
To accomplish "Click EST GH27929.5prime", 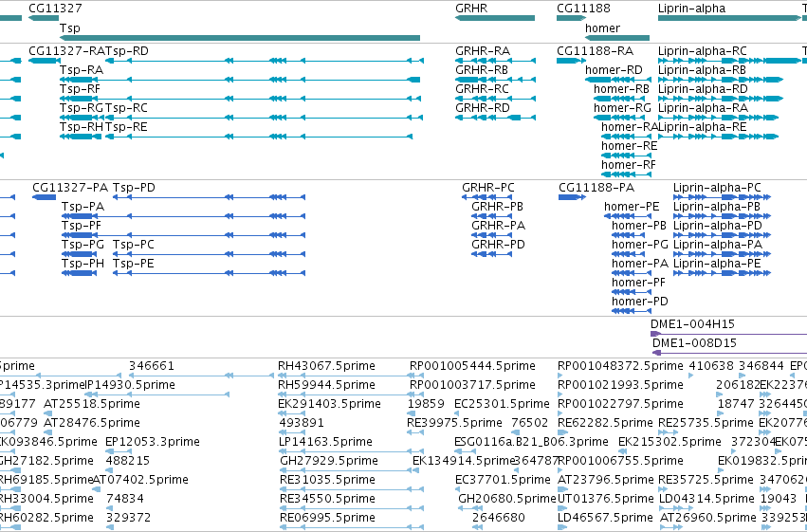I will [329, 461].
